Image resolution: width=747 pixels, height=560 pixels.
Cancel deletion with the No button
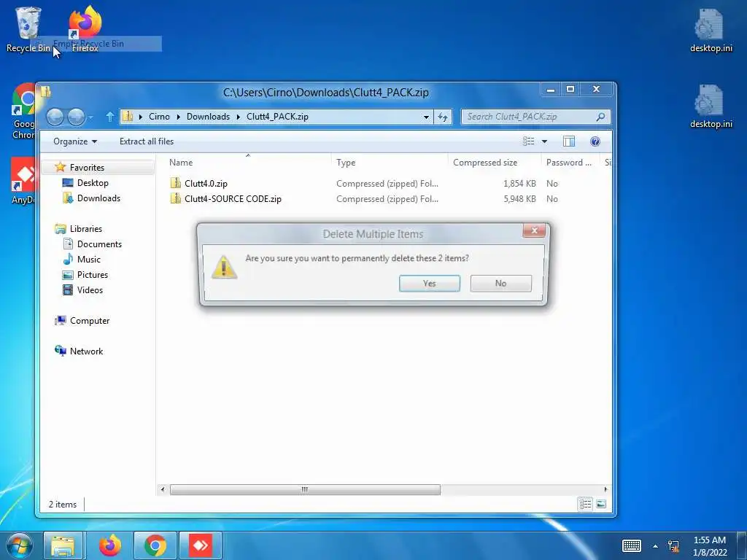(x=500, y=284)
